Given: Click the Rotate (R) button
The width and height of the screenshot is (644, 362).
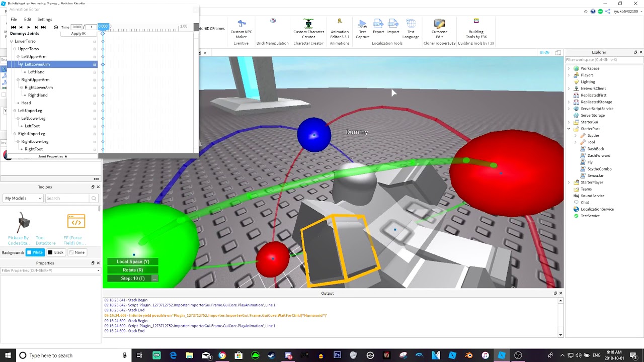Looking at the screenshot, I should pyautogui.click(x=133, y=270).
